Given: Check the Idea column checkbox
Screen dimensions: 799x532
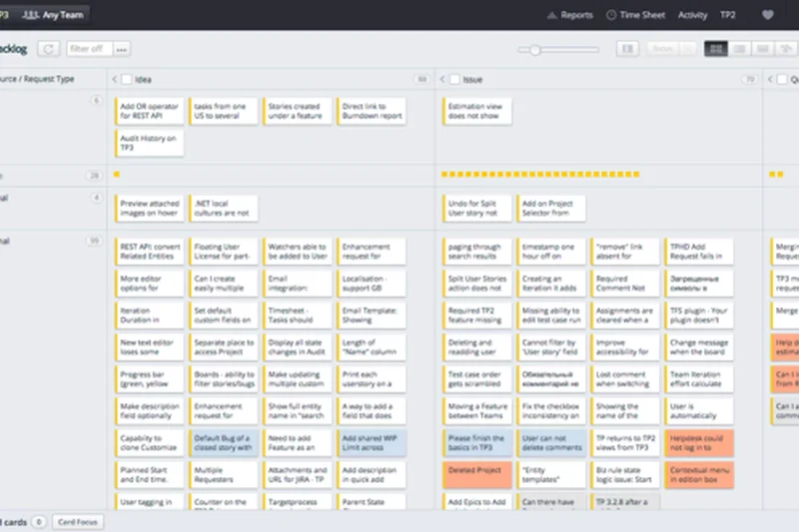Looking at the screenshot, I should click(x=126, y=79).
